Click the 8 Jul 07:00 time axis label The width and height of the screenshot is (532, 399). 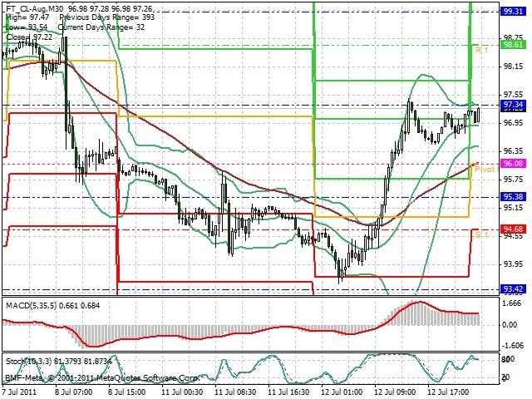coord(74,392)
